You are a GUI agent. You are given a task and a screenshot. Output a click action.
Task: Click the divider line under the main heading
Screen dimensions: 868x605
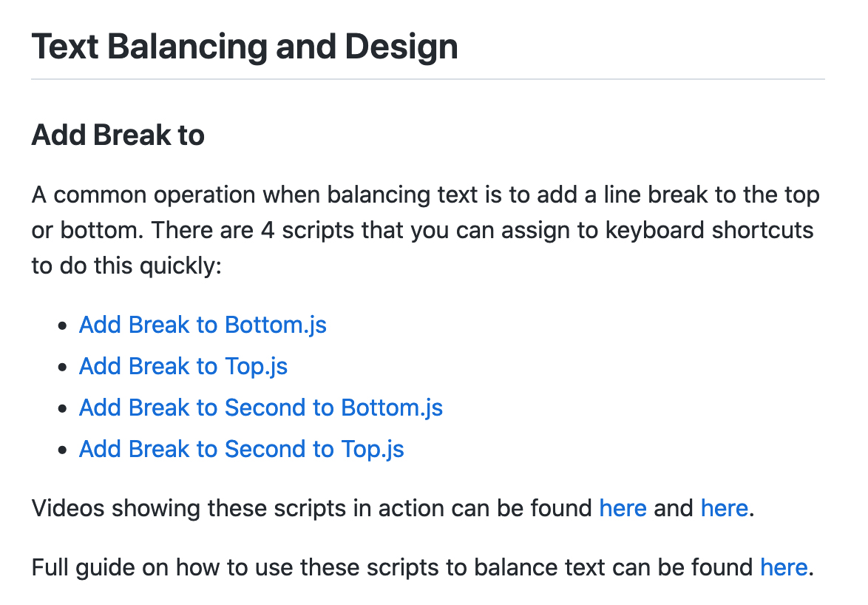coord(427,78)
